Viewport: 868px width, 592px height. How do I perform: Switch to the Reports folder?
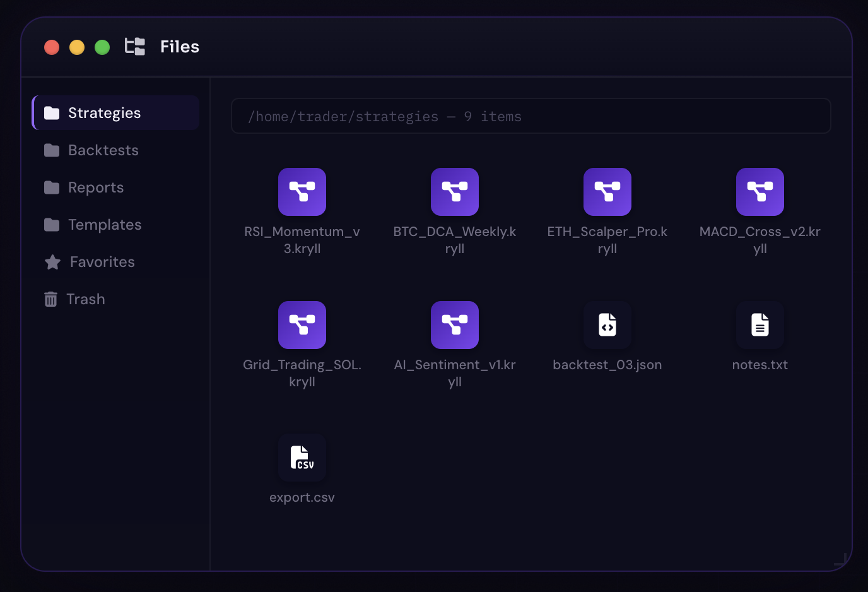(95, 187)
